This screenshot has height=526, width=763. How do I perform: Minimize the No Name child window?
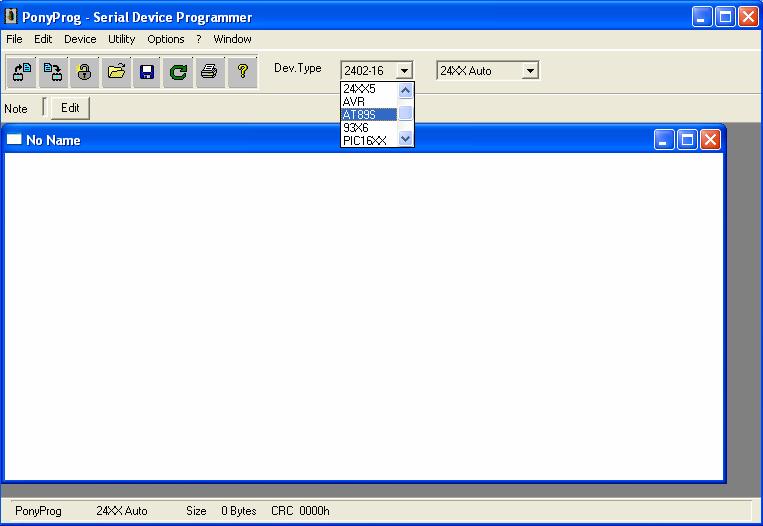click(x=664, y=140)
